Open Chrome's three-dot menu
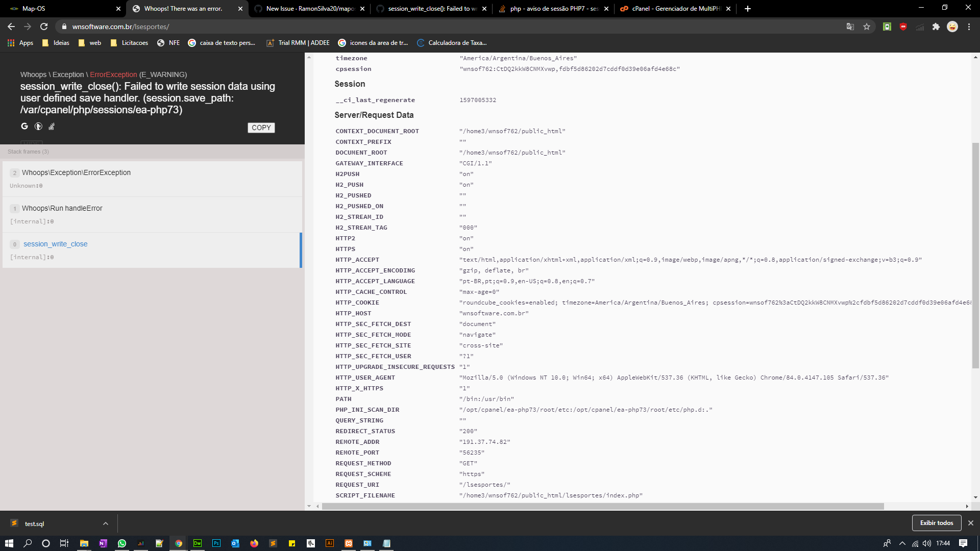The width and height of the screenshot is (980, 551). [969, 27]
